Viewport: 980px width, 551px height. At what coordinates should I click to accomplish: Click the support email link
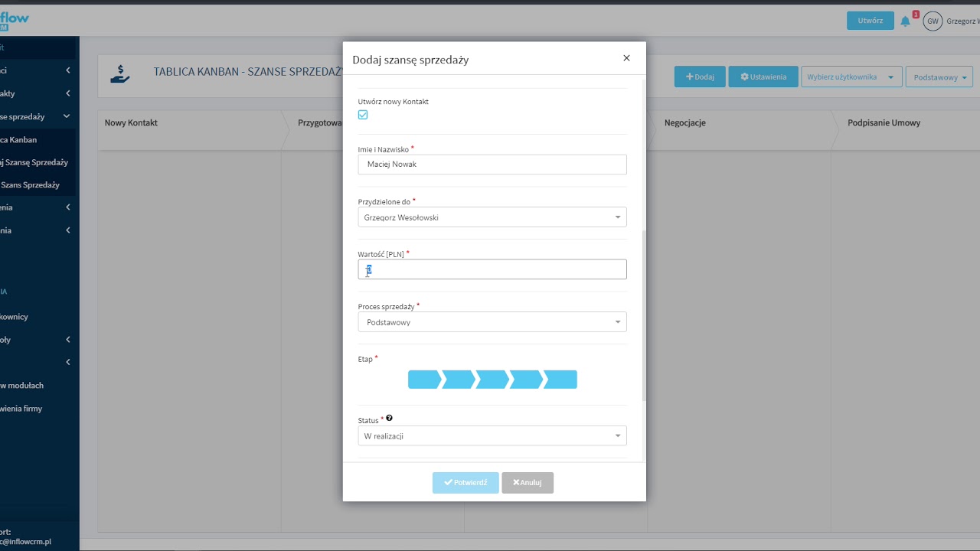(x=25, y=542)
